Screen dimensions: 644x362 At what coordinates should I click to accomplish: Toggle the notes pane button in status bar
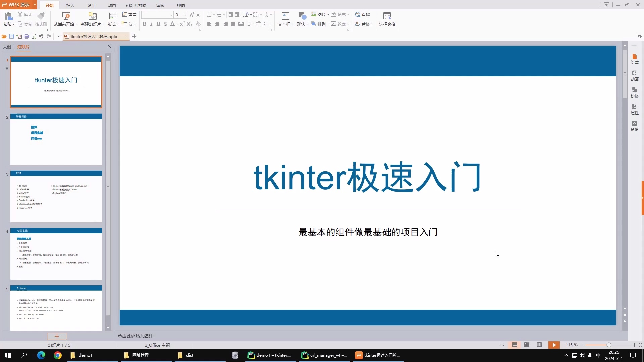click(502, 345)
